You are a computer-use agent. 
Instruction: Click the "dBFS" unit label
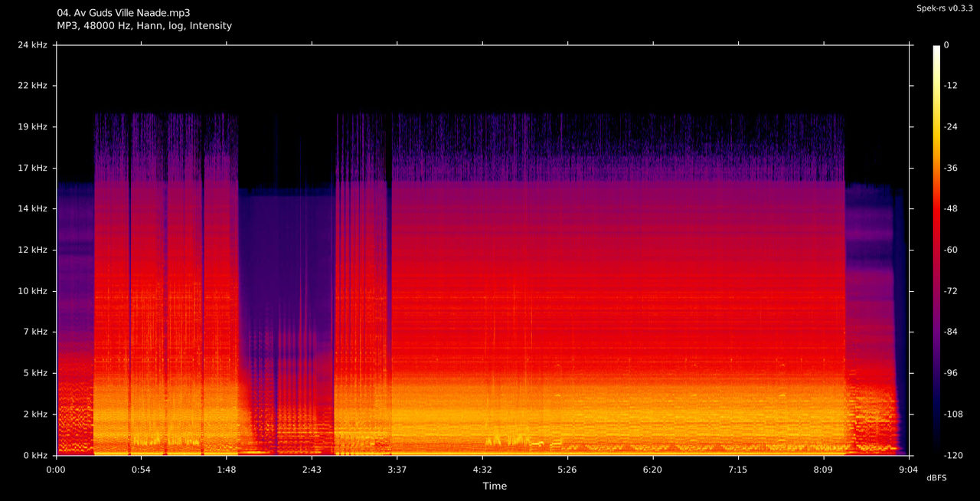point(936,478)
